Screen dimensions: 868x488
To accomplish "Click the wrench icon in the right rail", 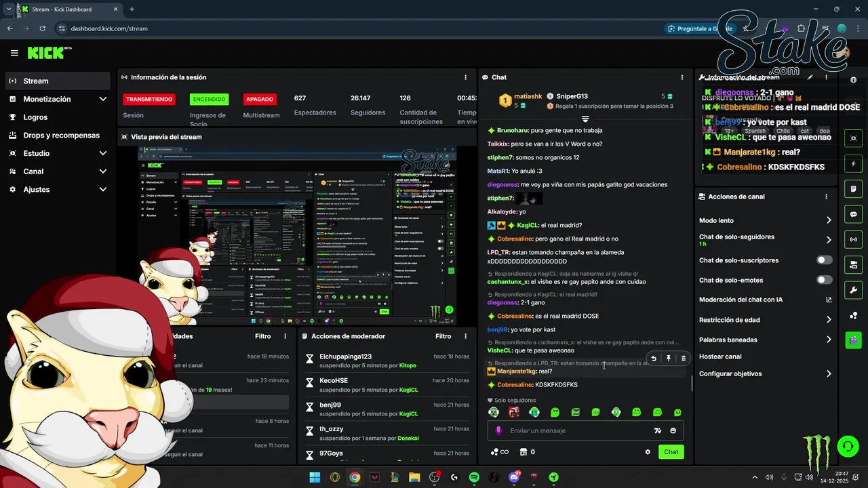I will pyautogui.click(x=853, y=289).
